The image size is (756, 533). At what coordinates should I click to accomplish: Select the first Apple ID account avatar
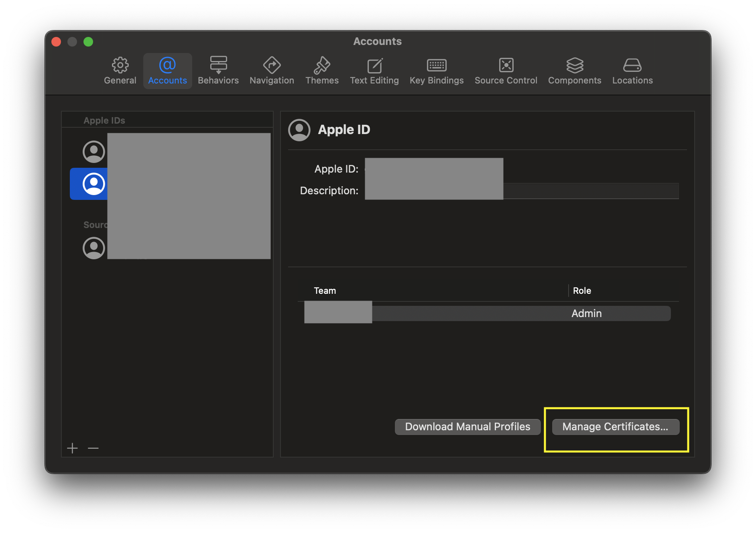point(94,152)
